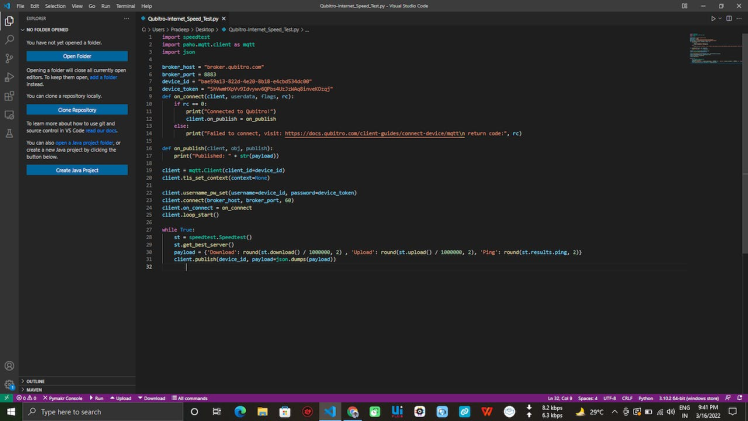Viewport: 748px width, 421px height.
Task: Click the Python language mode in status bar
Action: [645, 398]
